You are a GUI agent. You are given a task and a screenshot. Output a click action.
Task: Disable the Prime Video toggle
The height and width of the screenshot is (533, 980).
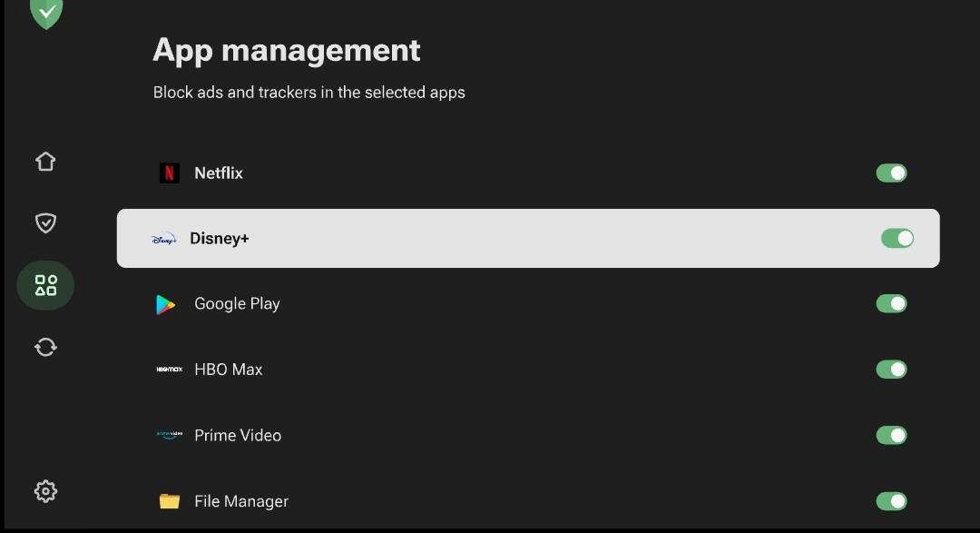[891, 435]
